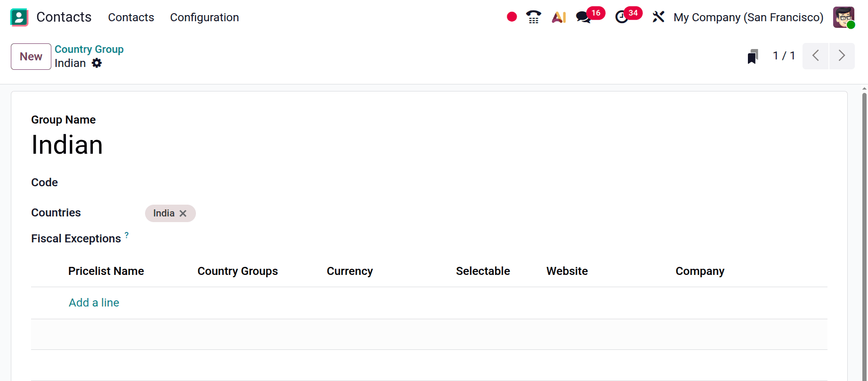The height and width of the screenshot is (381, 868).
Task: Go to next record arrow
Action: [x=842, y=56]
